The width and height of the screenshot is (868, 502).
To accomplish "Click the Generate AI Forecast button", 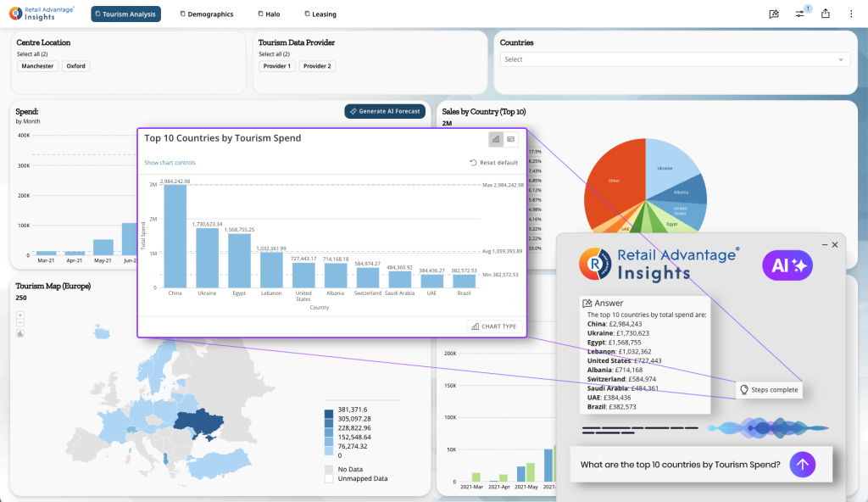I will [385, 111].
